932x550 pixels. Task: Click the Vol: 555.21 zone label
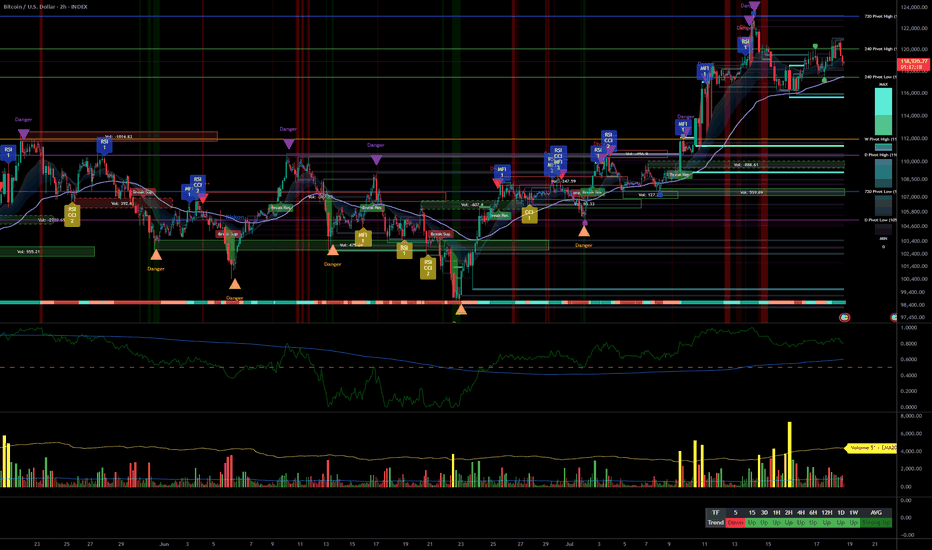(29, 252)
